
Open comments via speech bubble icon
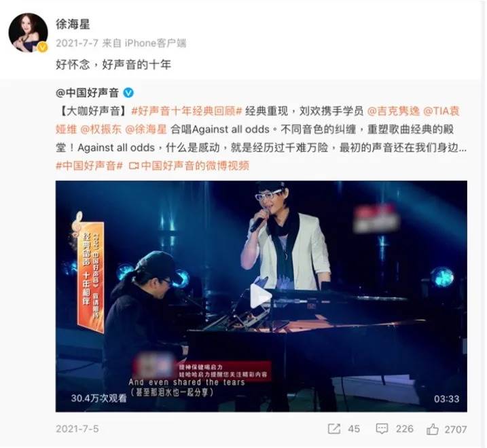tap(382, 429)
